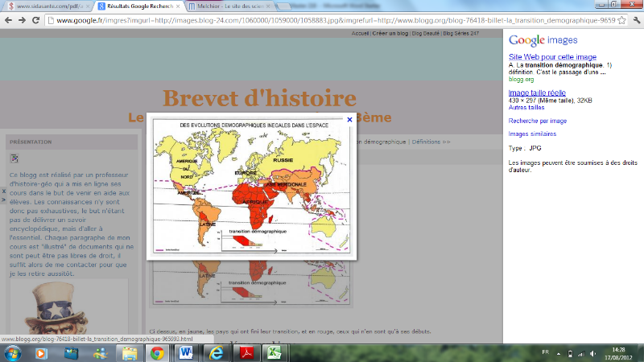Open the 'Images similaires' link
The height and width of the screenshot is (362, 644).
(532, 134)
